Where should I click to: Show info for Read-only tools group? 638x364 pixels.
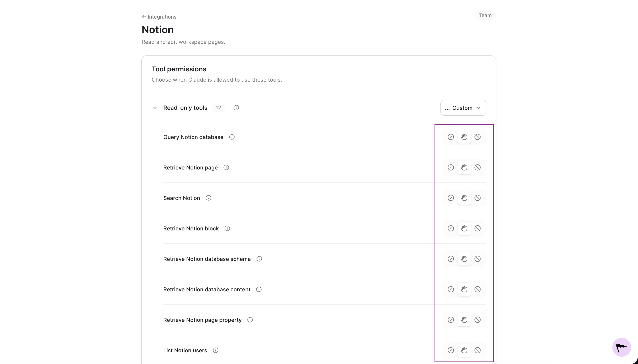pos(236,108)
